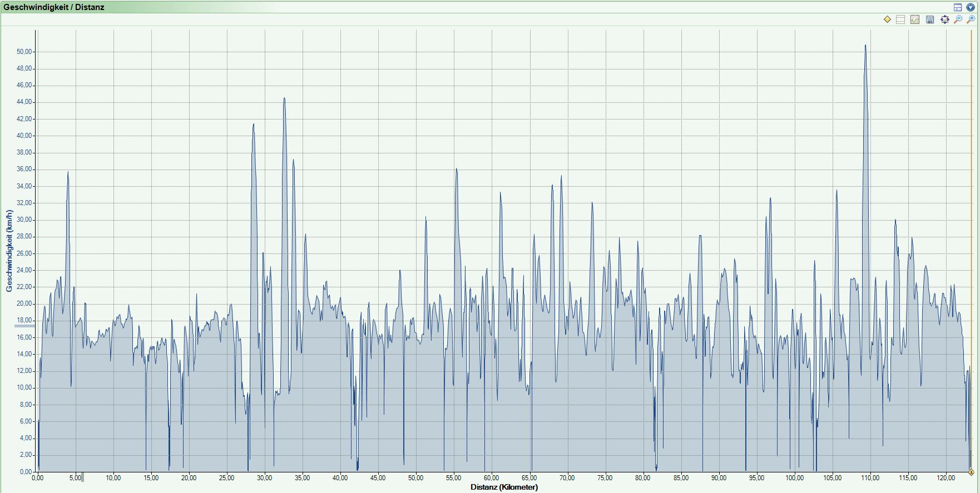Click the yellow diamond marker toolbar icon
980x493 pixels.
[x=887, y=19]
